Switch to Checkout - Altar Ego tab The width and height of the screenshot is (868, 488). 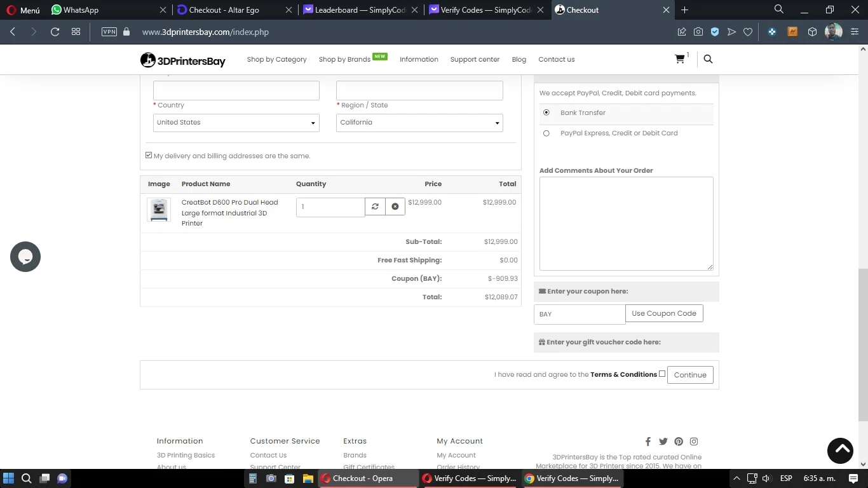(x=235, y=10)
